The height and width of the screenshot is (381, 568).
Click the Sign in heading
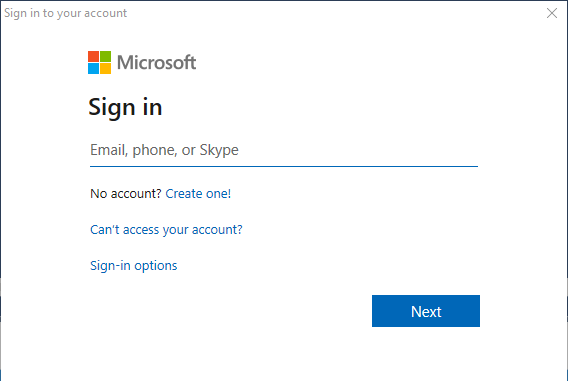(x=125, y=107)
